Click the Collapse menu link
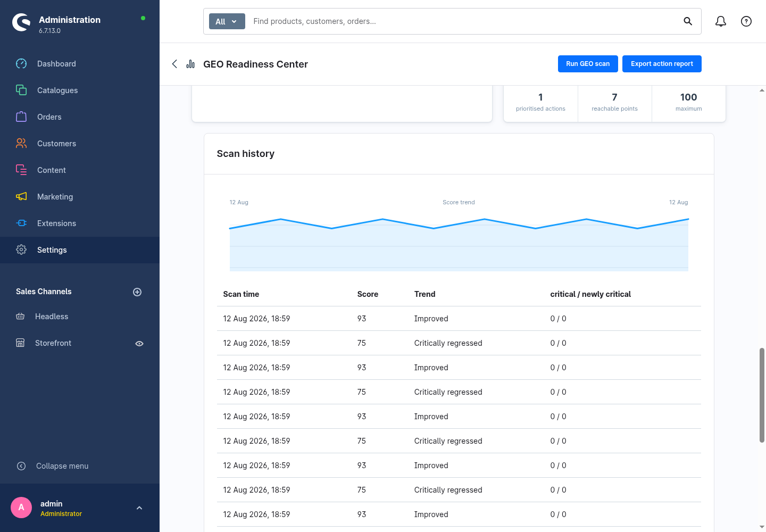The height and width of the screenshot is (532, 766). (62, 466)
